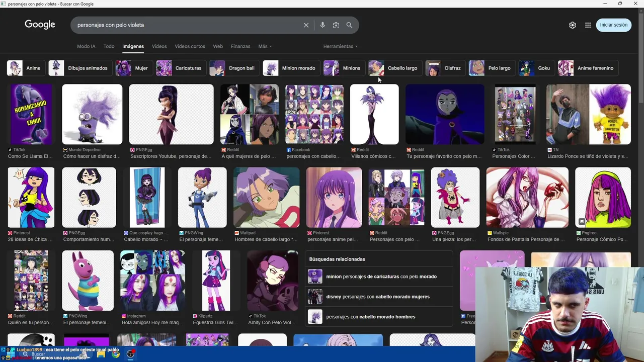Open the purple minion Mundo Deportivo image
The height and width of the screenshot is (362, 644).
coord(92,114)
